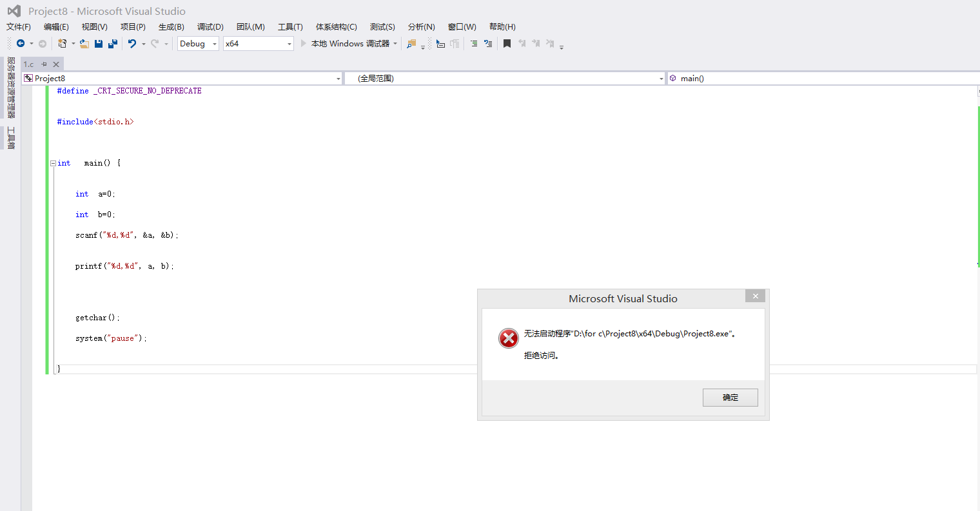
Task: Click the 拒绝访问 message text in dialog
Action: [x=542, y=356]
